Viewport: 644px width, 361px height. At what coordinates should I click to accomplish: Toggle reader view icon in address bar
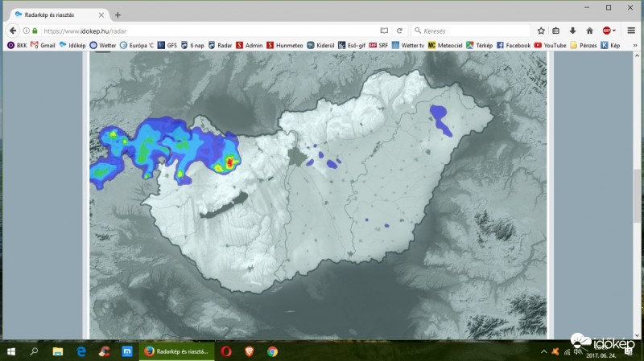(x=384, y=31)
